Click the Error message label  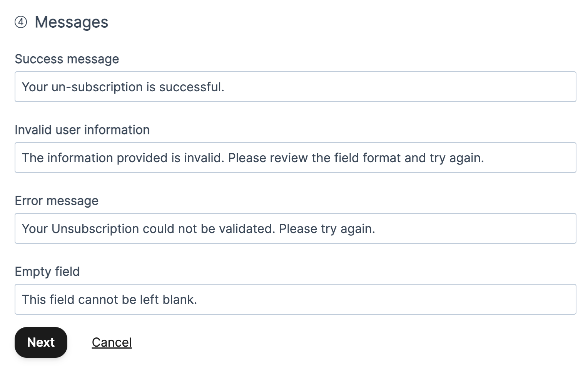(56, 201)
